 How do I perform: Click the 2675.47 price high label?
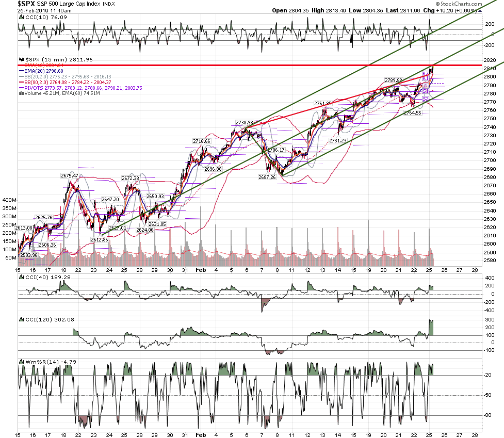(70, 176)
